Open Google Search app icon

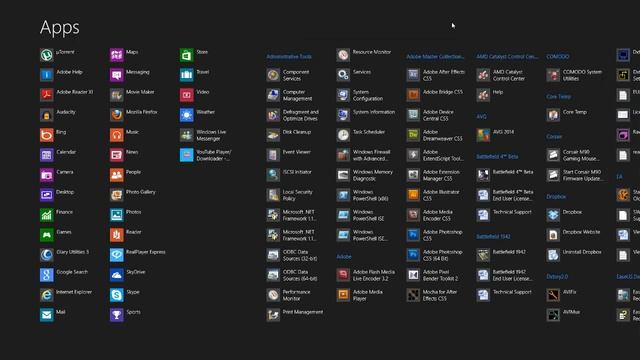pyautogui.click(x=47, y=275)
